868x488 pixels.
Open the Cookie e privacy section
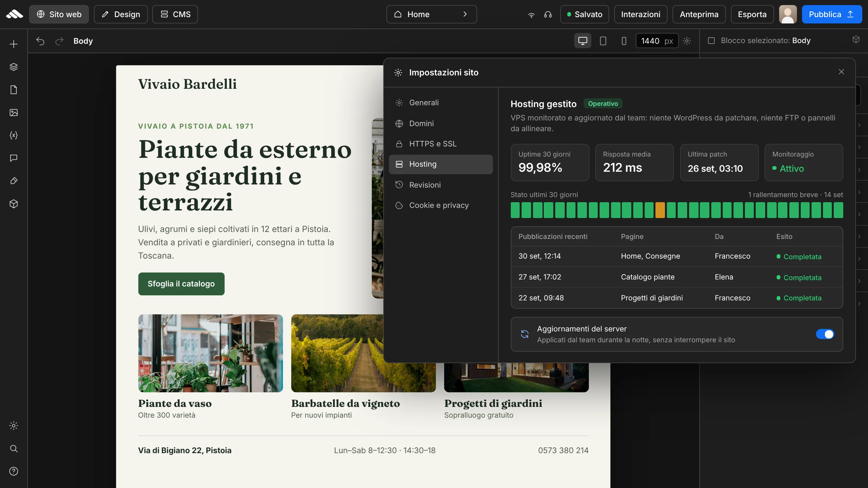pyautogui.click(x=441, y=205)
